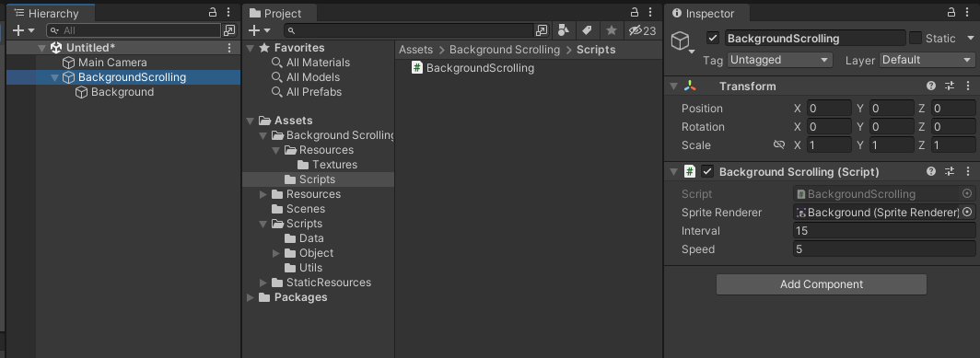
Task: Open the Project create plus dropdown
Action: click(x=260, y=30)
